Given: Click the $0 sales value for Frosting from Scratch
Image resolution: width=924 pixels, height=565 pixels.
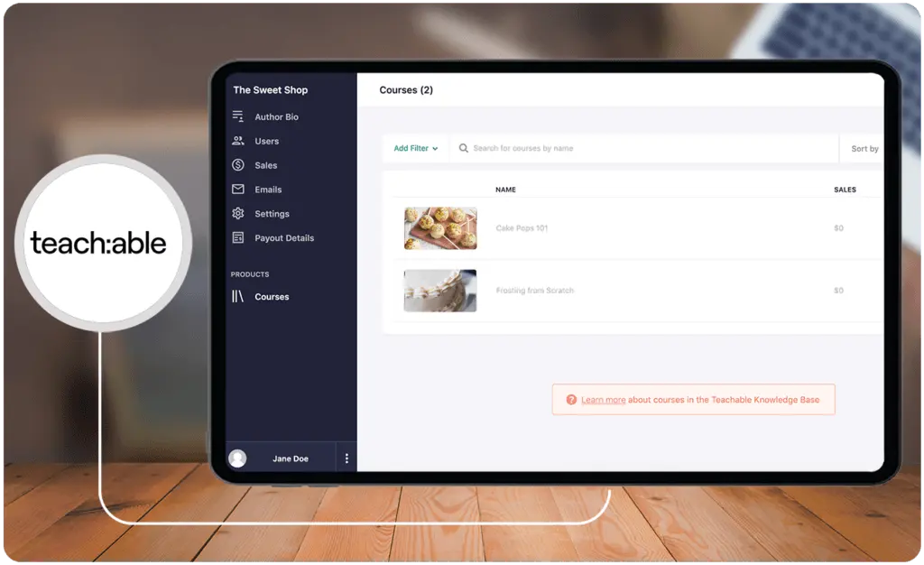Looking at the screenshot, I should 838,291.
